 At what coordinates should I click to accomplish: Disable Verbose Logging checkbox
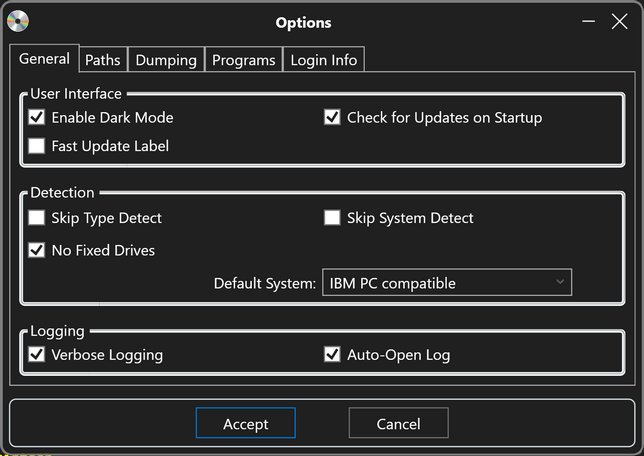[x=37, y=355]
